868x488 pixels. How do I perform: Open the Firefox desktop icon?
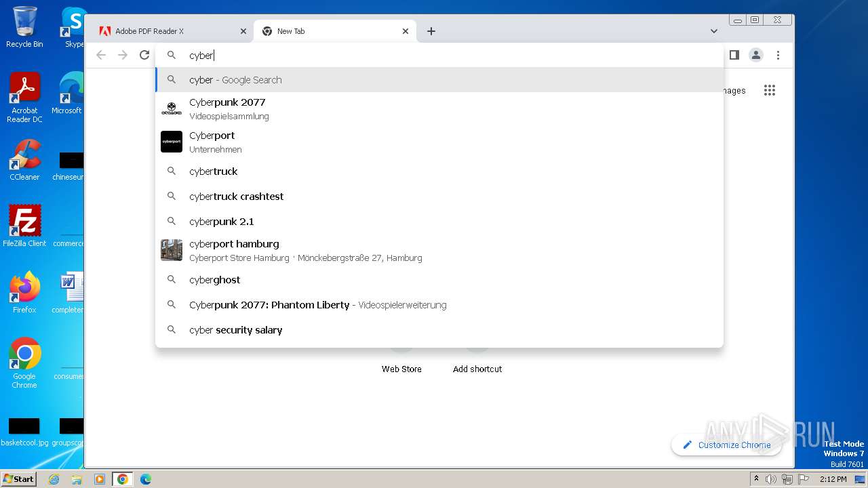(24, 293)
